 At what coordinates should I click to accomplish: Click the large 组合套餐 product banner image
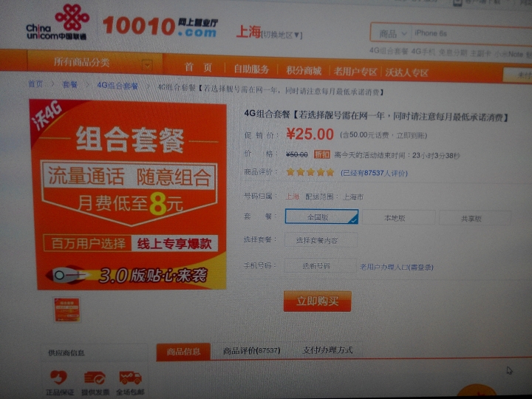pos(129,194)
